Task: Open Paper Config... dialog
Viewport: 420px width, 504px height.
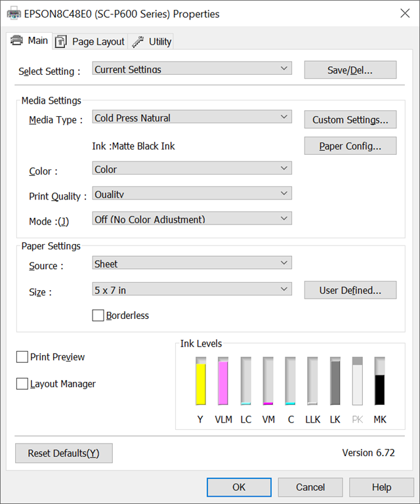Action: [x=350, y=146]
